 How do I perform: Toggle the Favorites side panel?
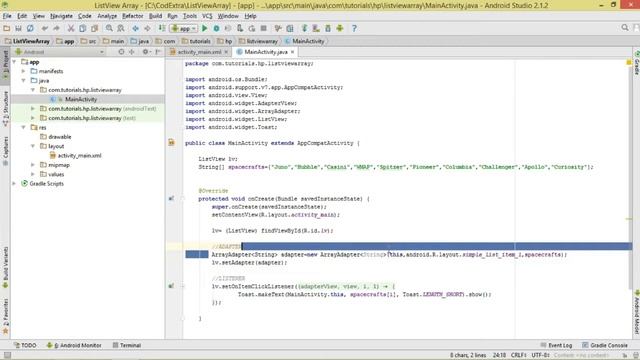coord(5,316)
